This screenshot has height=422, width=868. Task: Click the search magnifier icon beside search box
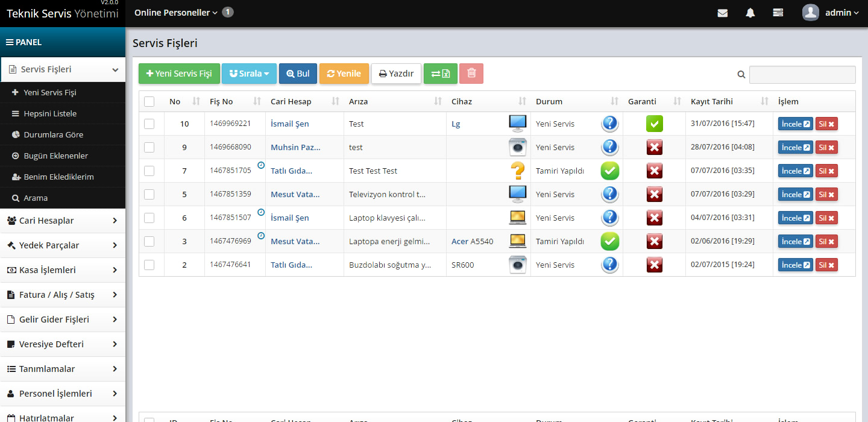click(741, 75)
